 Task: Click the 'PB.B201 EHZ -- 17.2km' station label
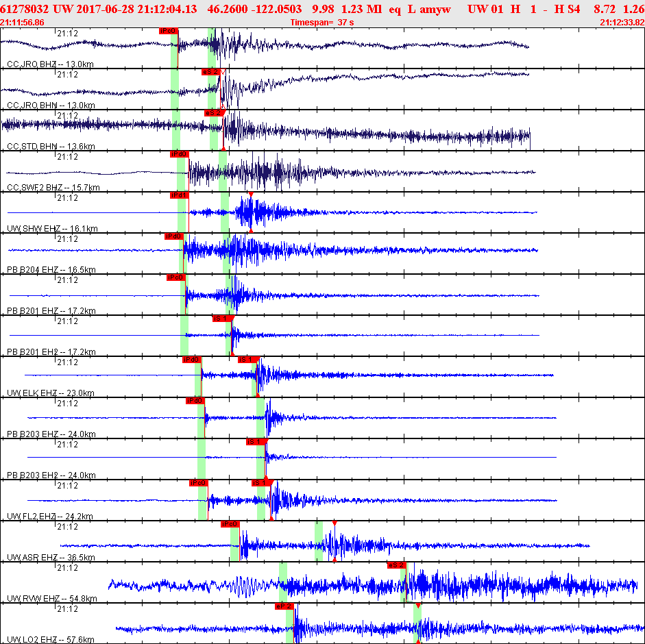[x=51, y=311]
